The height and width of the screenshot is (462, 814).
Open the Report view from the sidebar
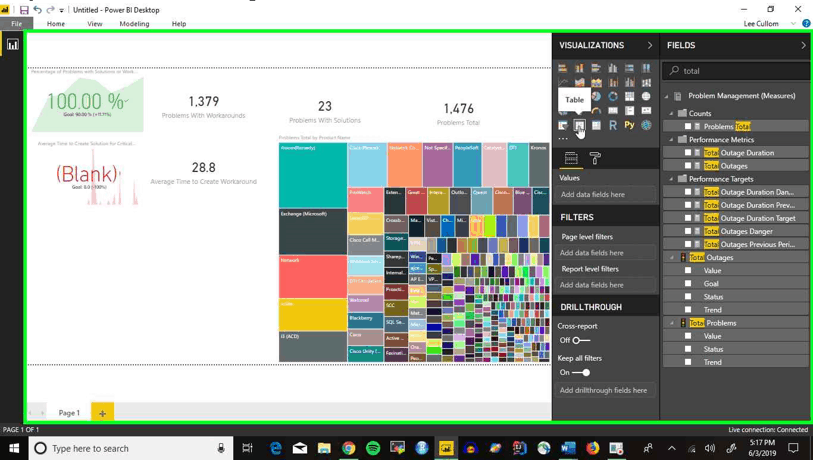[12, 45]
